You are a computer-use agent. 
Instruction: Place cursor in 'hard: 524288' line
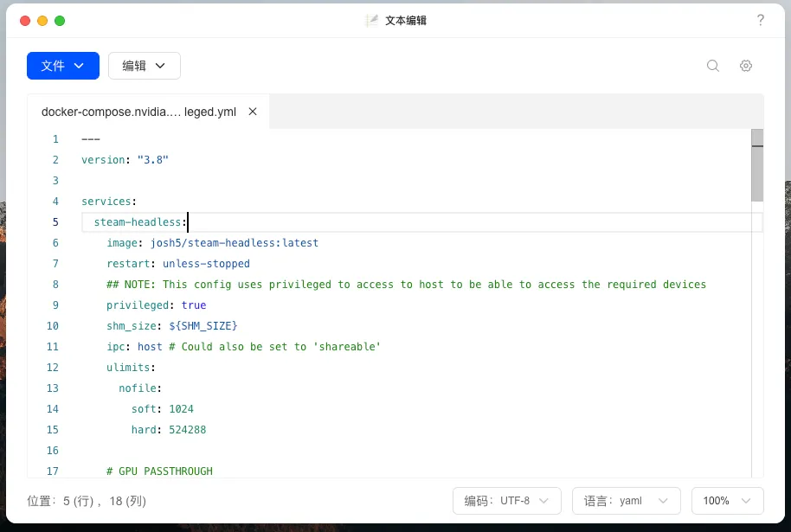tap(169, 430)
